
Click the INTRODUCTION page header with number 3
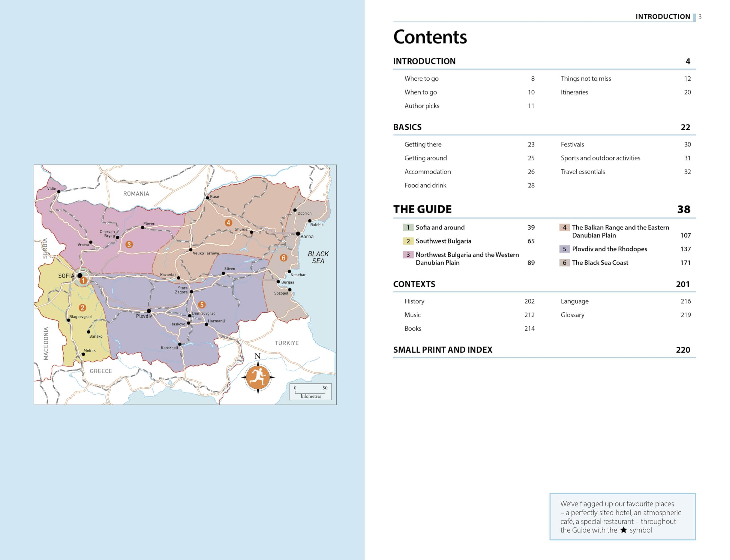point(668,16)
